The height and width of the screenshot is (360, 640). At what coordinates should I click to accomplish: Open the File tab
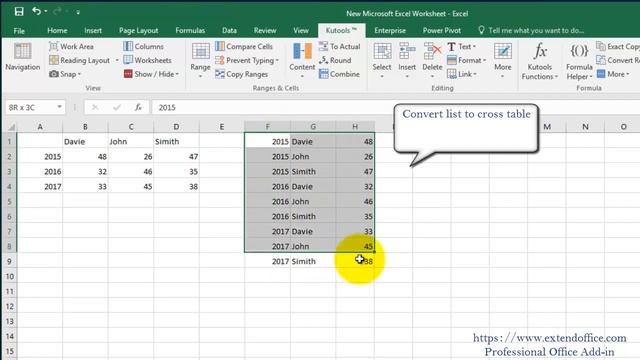pyautogui.click(x=19, y=31)
